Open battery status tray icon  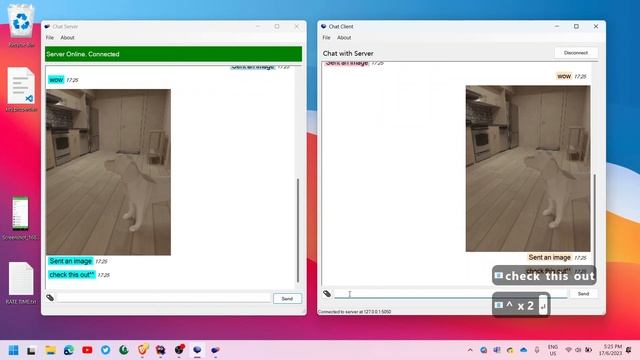[x=589, y=350]
